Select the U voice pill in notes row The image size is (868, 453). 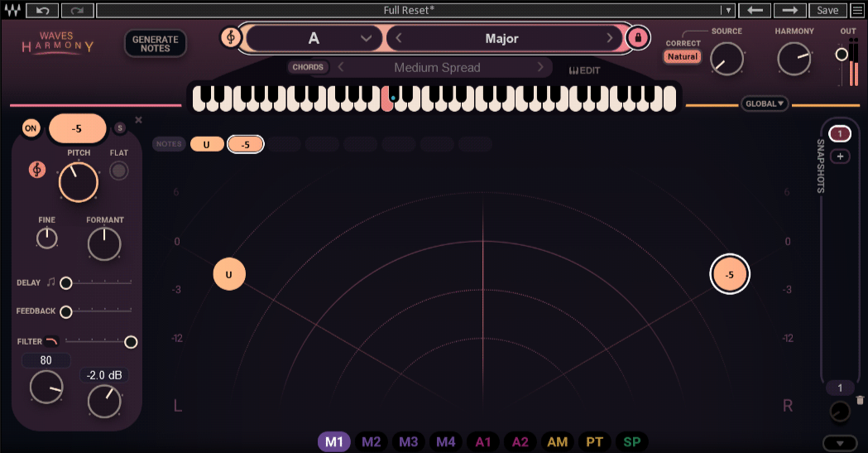(207, 145)
